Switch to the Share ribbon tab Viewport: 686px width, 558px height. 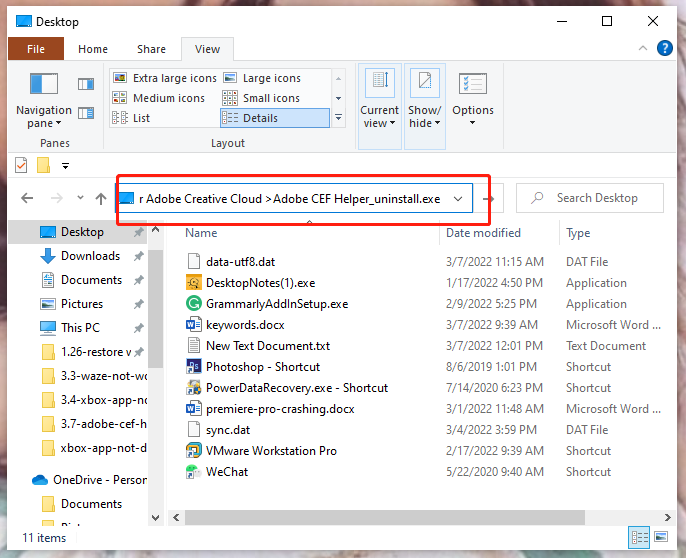point(151,49)
